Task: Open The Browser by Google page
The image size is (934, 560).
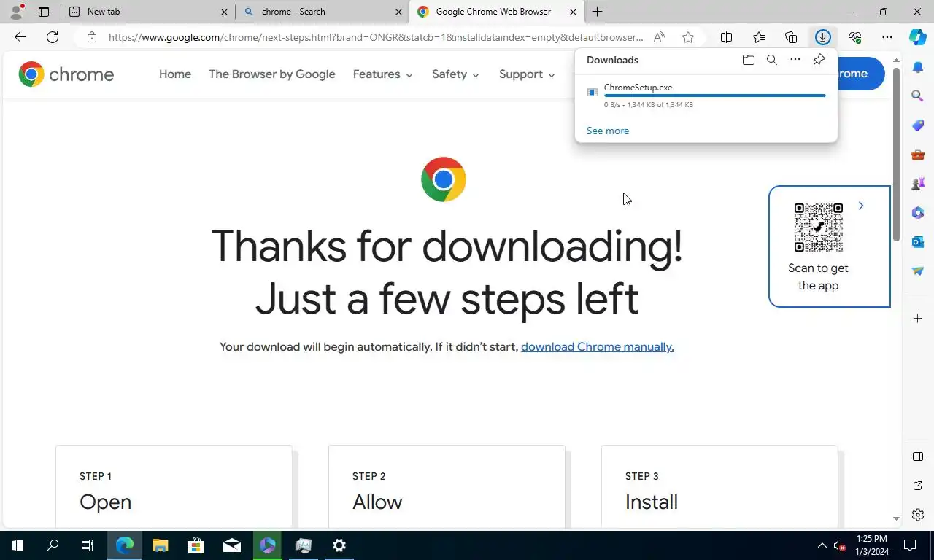Action: pyautogui.click(x=272, y=74)
